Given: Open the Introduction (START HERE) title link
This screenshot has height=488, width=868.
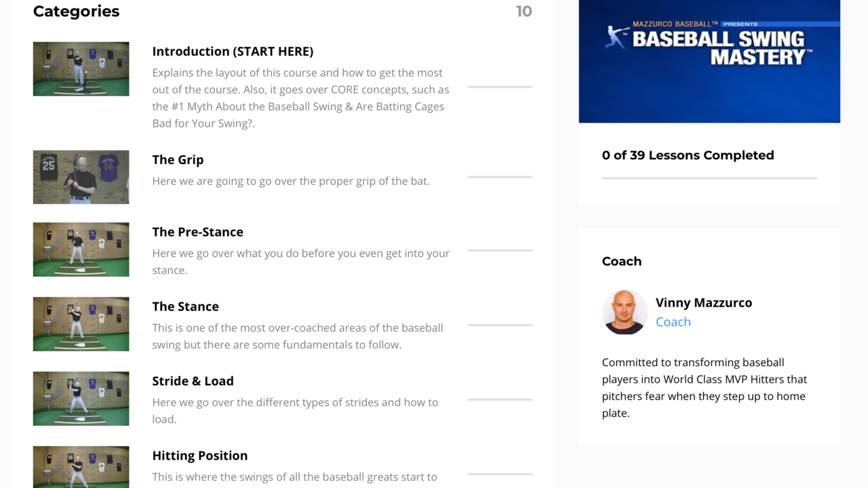Looking at the screenshot, I should 233,52.
